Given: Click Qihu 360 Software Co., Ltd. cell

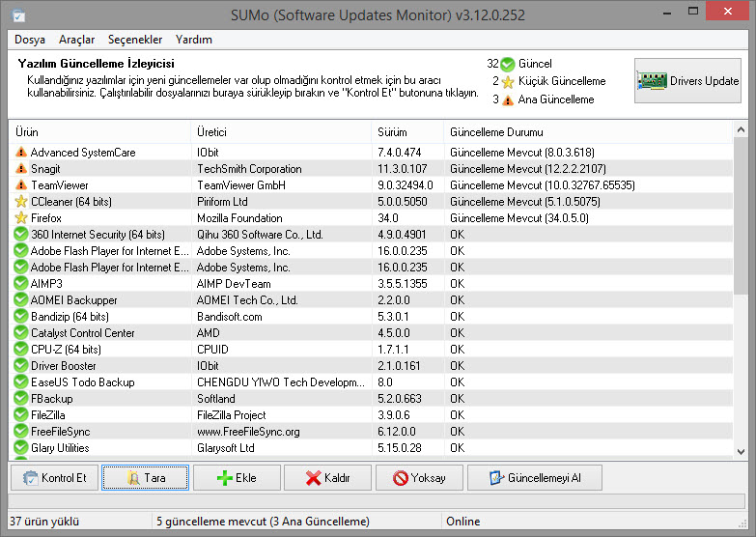Looking at the screenshot, I should 260,235.
